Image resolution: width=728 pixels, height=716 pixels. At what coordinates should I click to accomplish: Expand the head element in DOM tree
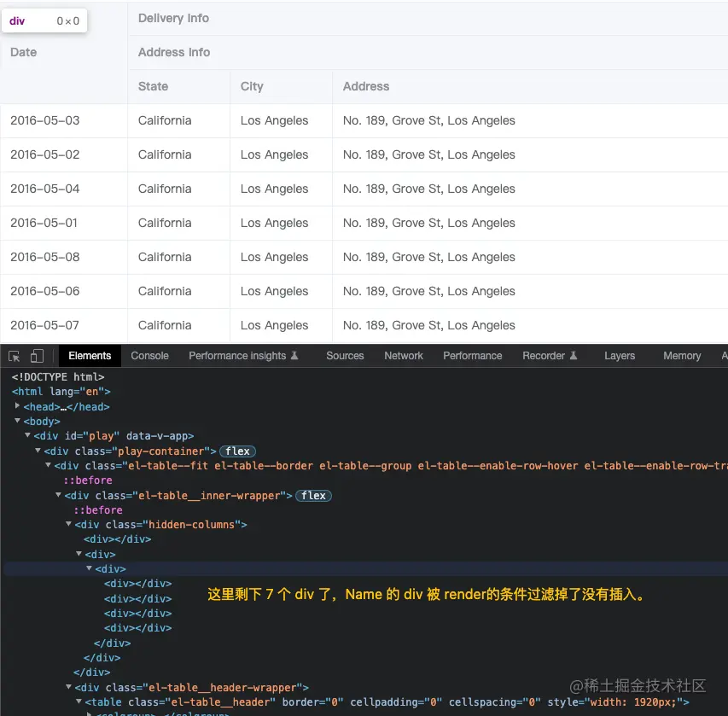[17, 406]
